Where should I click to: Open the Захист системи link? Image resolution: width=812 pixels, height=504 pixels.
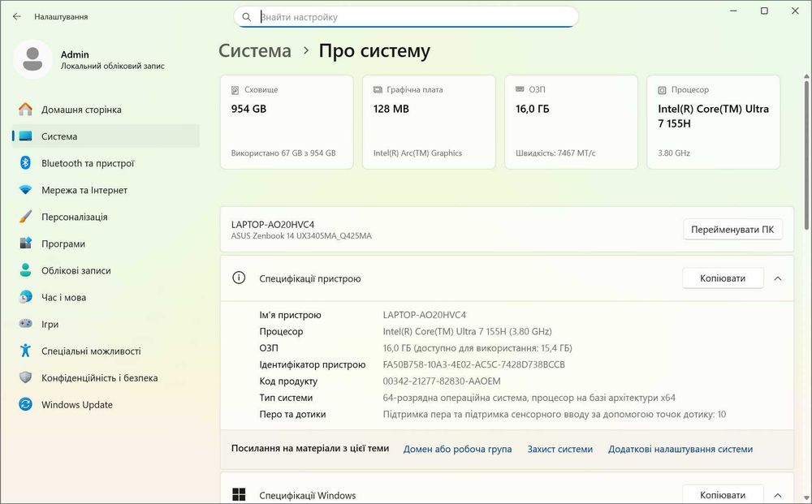click(x=559, y=449)
